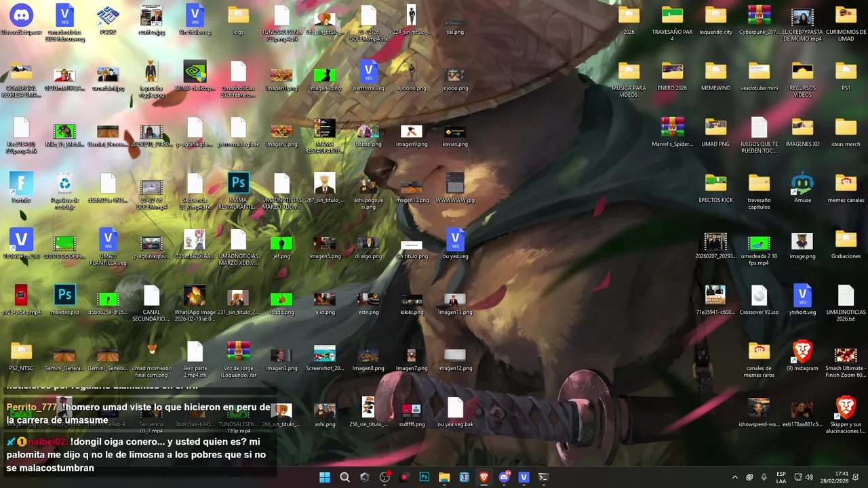
Task: Open the DiscordSetup.exe desktop icon
Action: click(x=21, y=20)
